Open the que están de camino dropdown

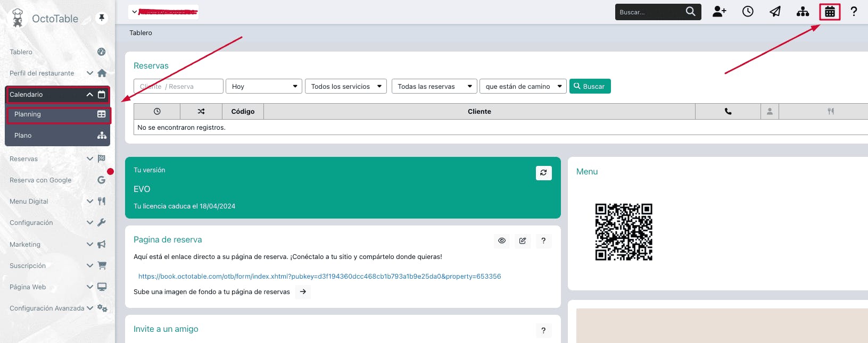pos(523,86)
